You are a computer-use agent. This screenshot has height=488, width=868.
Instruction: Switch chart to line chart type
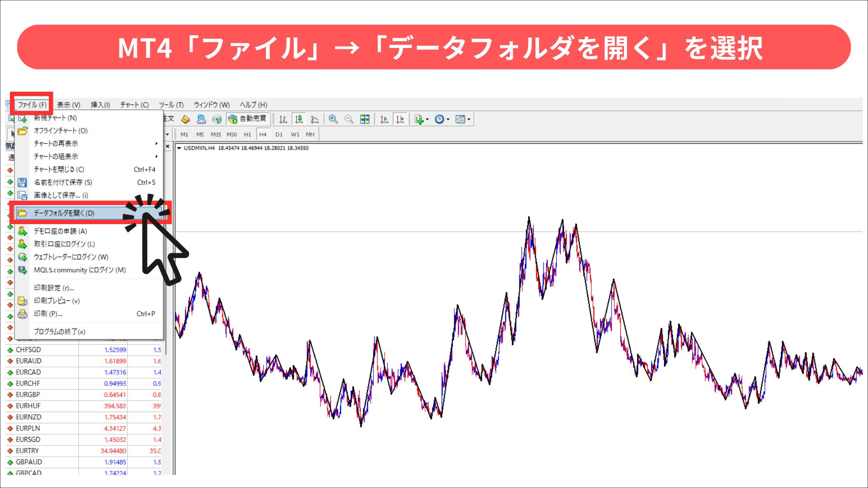pyautogui.click(x=315, y=119)
